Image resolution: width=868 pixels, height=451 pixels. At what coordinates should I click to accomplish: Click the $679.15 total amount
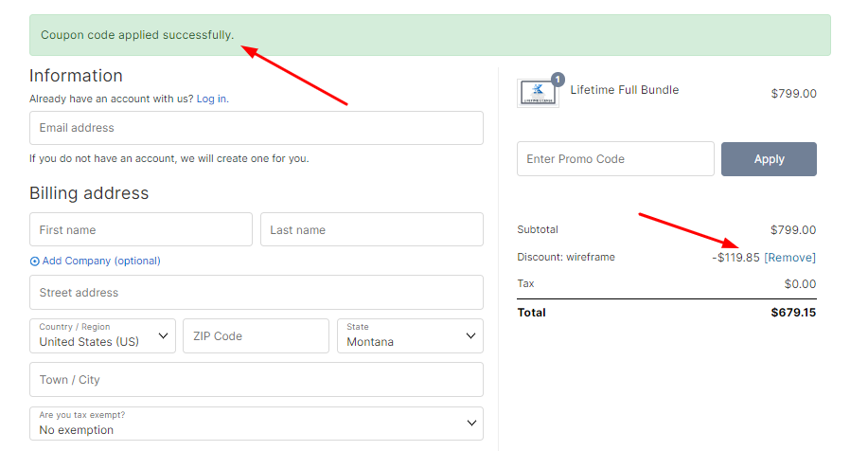(x=793, y=313)
